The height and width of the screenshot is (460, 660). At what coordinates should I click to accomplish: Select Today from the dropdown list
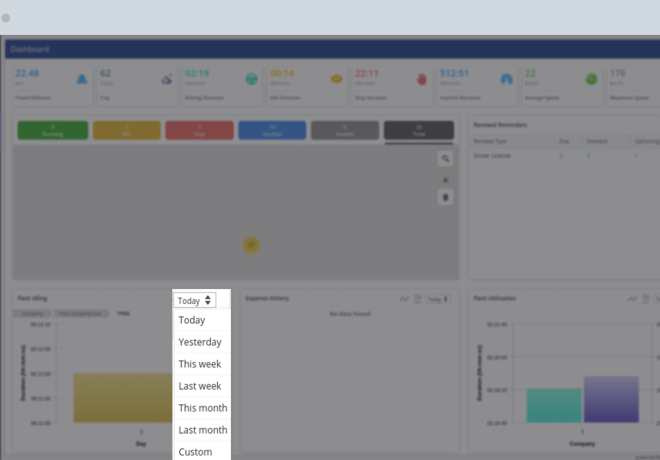192,320
